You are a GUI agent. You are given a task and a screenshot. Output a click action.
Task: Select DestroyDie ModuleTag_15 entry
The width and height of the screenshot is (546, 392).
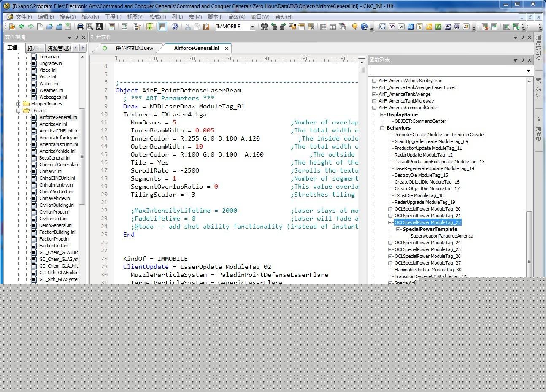[x=421, y=175]
